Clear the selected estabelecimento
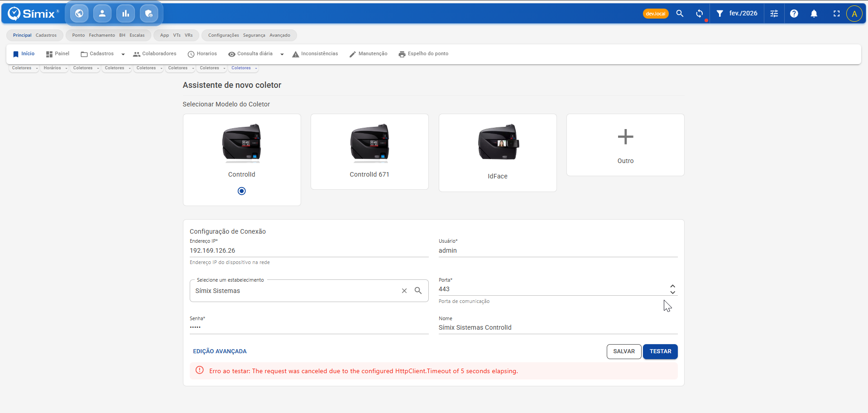868x413 pixels. click(x=404, y=291)
